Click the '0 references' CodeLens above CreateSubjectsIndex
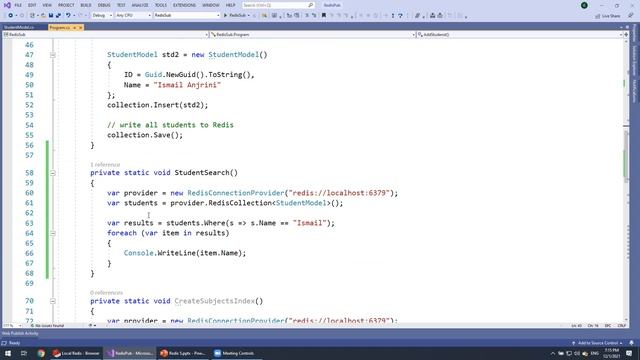The width and height of the screenshot is (640, 360). (x=106, y=293)
